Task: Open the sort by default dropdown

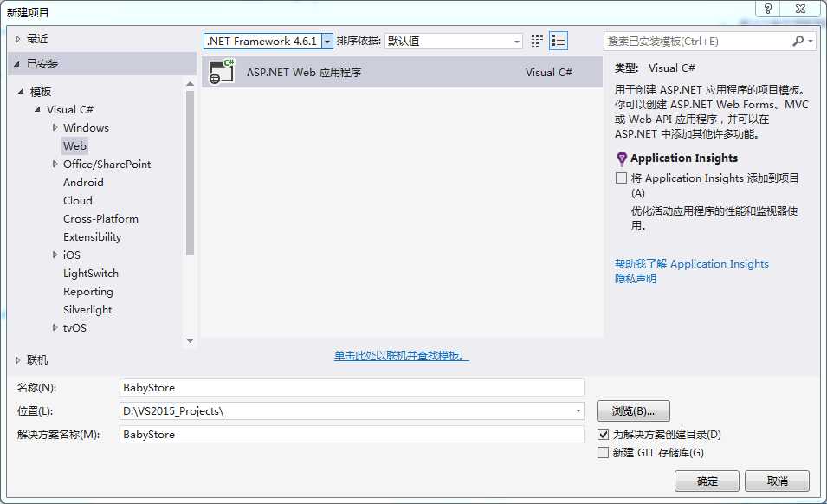Action: [x=517, y=41]
